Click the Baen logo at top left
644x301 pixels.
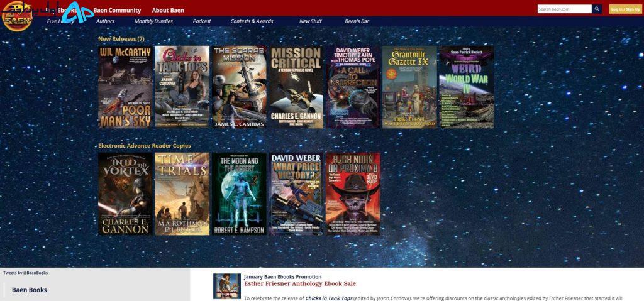click(17, 16)
